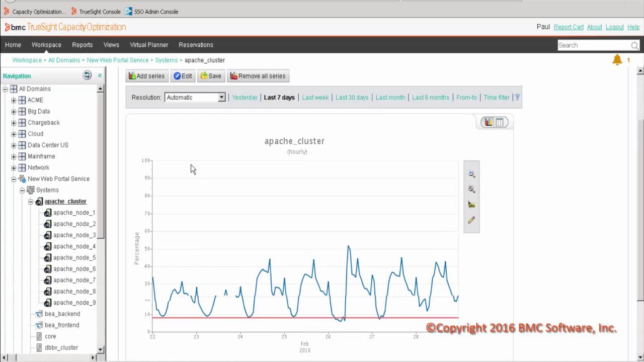This screenshot has width=644, height=362.
Task: Select the Last month time range
Action: click(390, 98)
